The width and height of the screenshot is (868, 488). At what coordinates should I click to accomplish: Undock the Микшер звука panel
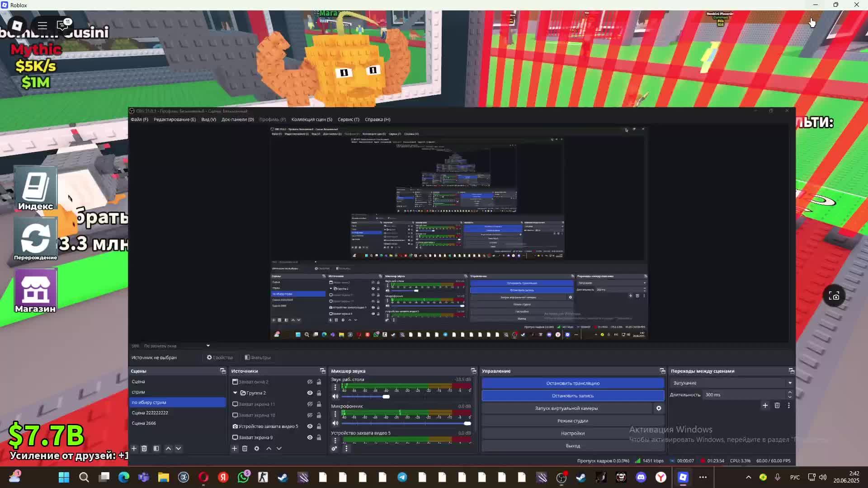click(473, 371)
